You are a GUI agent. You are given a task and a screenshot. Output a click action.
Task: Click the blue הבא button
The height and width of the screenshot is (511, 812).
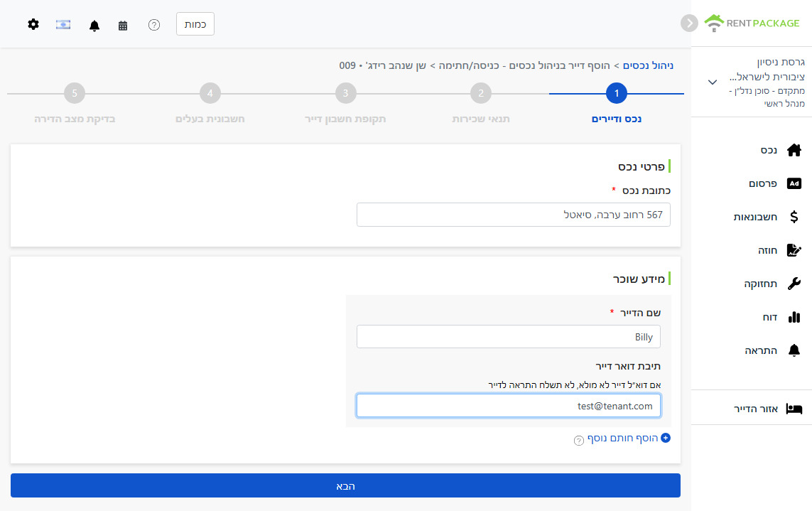[x=345, y=485]
